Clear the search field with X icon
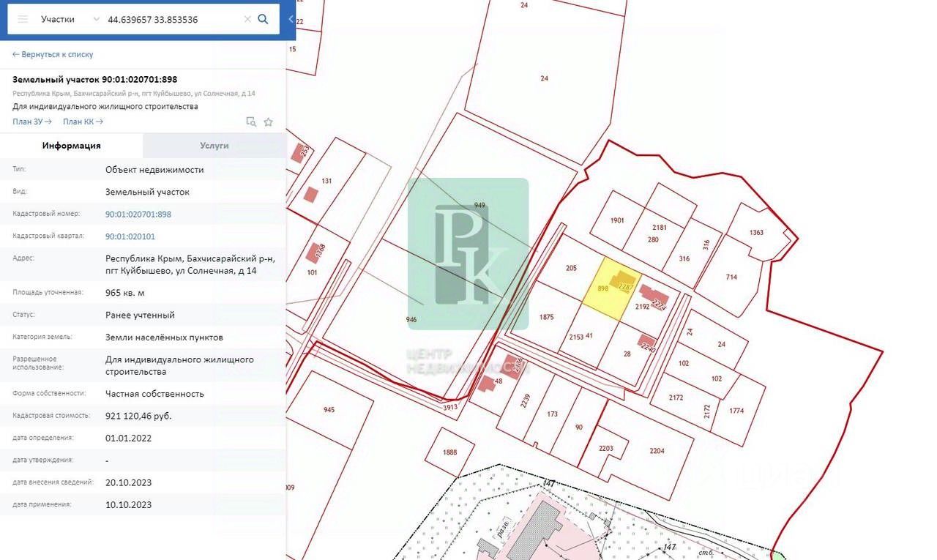 pyautogui.click(x=247, y=19)
